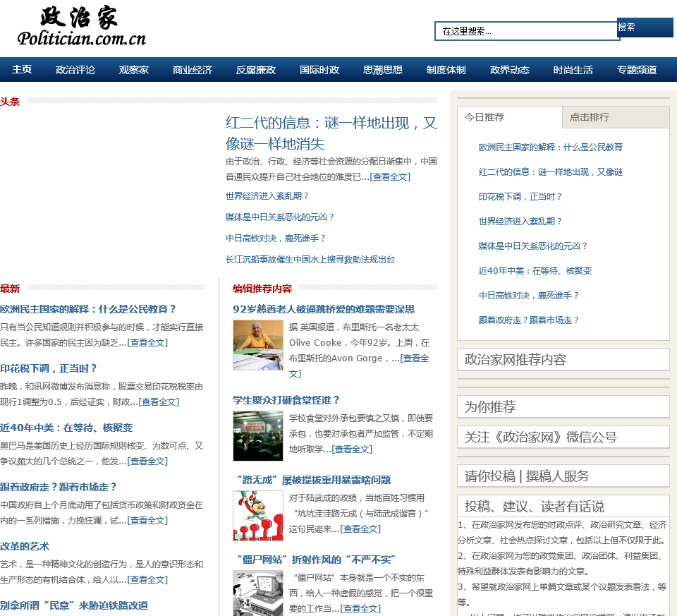Open latest article 印花税下调，正当时？
The image size is (677, 616).
[49, 368]
